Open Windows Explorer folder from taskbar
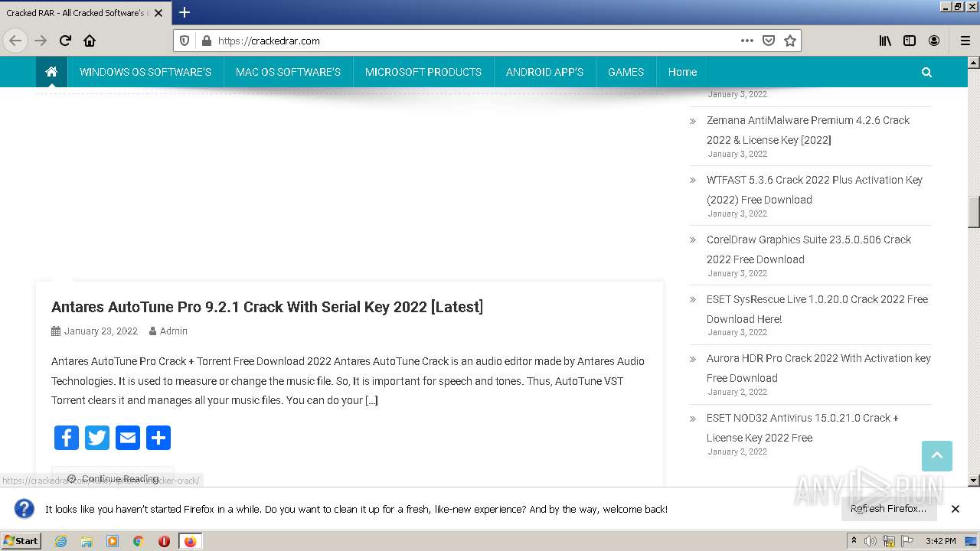This screenshot has height=551, width=980. [87, 541]
